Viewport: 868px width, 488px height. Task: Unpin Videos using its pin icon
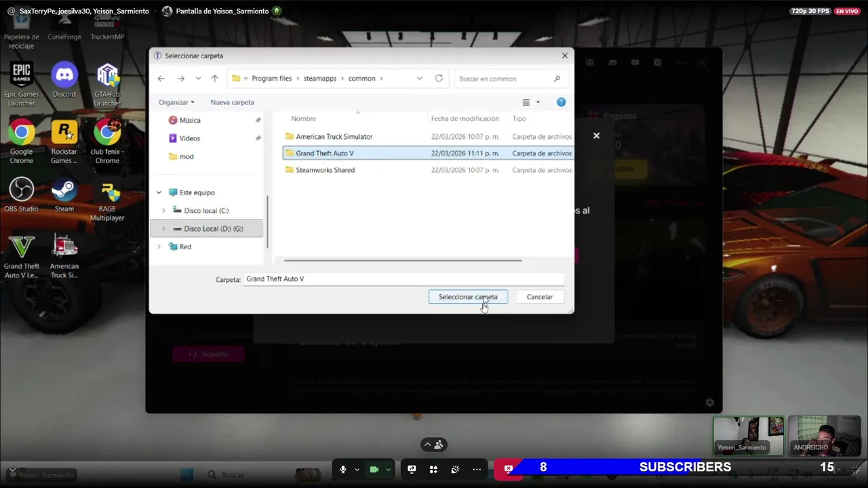coord(258,138)
